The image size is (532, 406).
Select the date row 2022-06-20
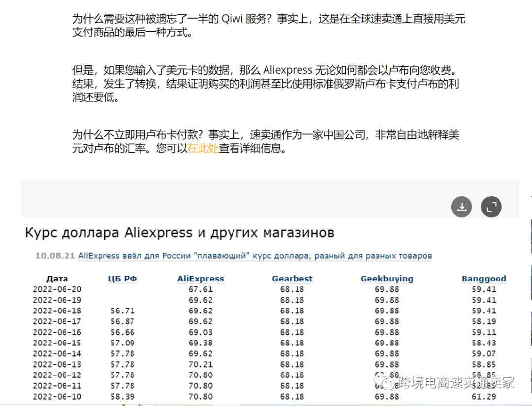click(57, 289)
